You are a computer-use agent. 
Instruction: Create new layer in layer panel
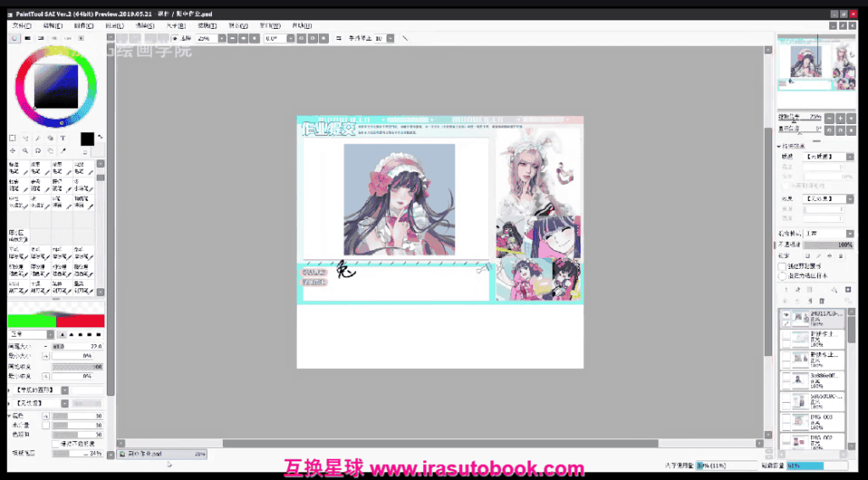click(786, 289)
